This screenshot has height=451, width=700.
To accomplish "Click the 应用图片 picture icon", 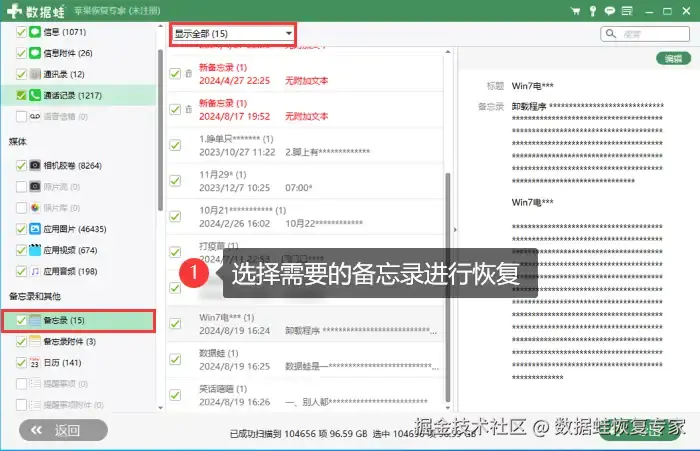I will (35, 229).
